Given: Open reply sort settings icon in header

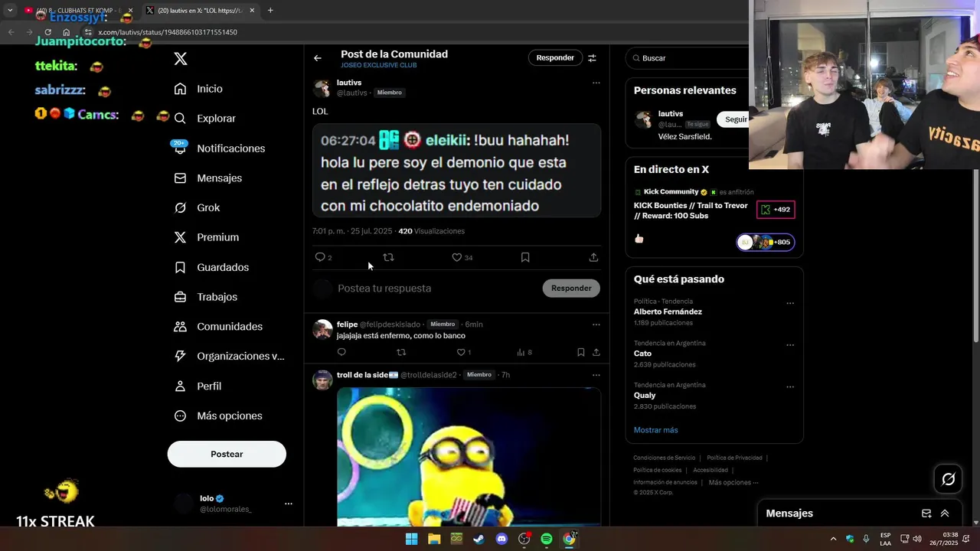Looking at the screenshot, I should point(592,57).
